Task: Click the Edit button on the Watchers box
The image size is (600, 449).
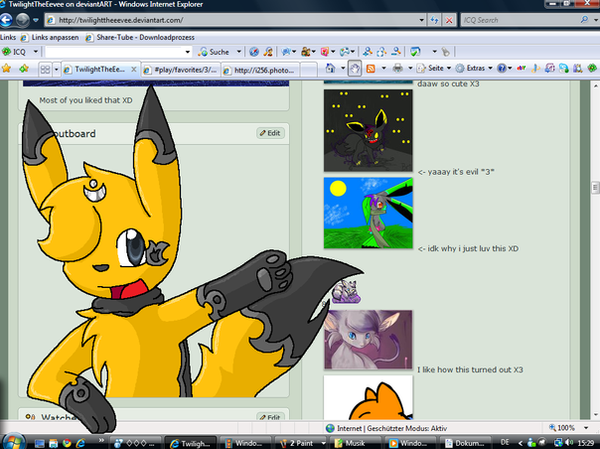Action: (x=270, y=417)
